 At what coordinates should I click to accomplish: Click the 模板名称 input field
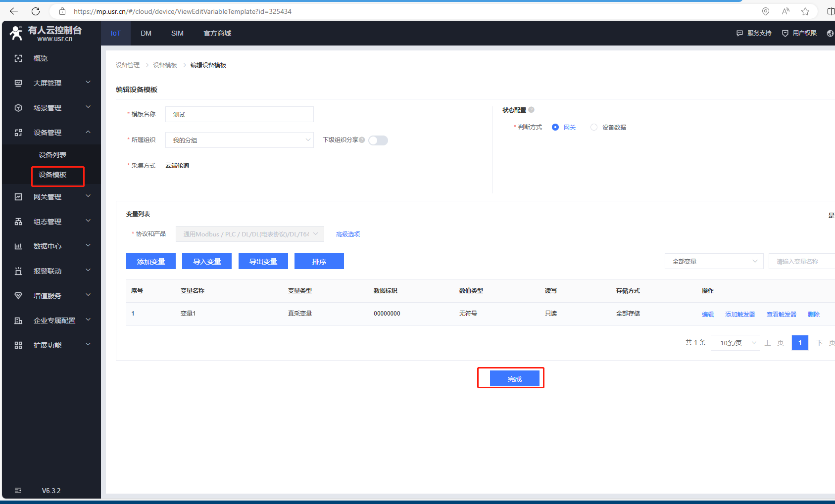[x=239, y=114]
